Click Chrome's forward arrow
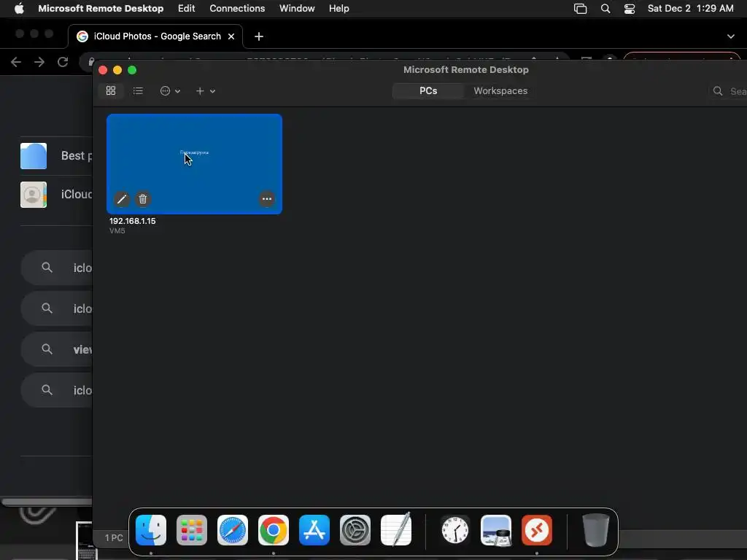Image resolution: width=747 pixels, height=560 pixels. tap(39, 62)
